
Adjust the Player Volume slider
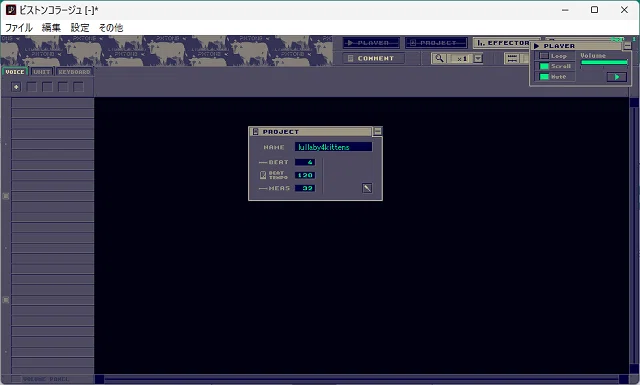(x=604, y=62)
